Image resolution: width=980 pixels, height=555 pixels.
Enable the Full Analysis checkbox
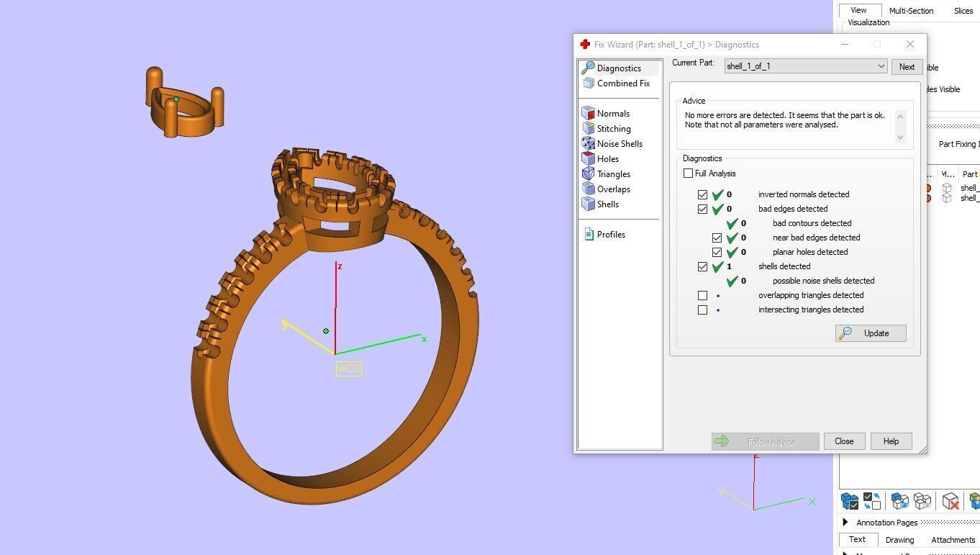click(x=688, y=173)
